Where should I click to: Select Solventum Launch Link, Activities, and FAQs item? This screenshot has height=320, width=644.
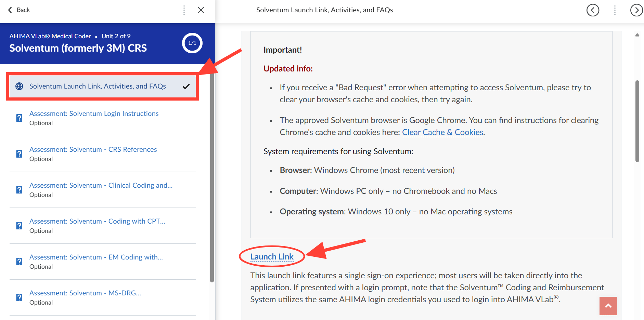98,86
